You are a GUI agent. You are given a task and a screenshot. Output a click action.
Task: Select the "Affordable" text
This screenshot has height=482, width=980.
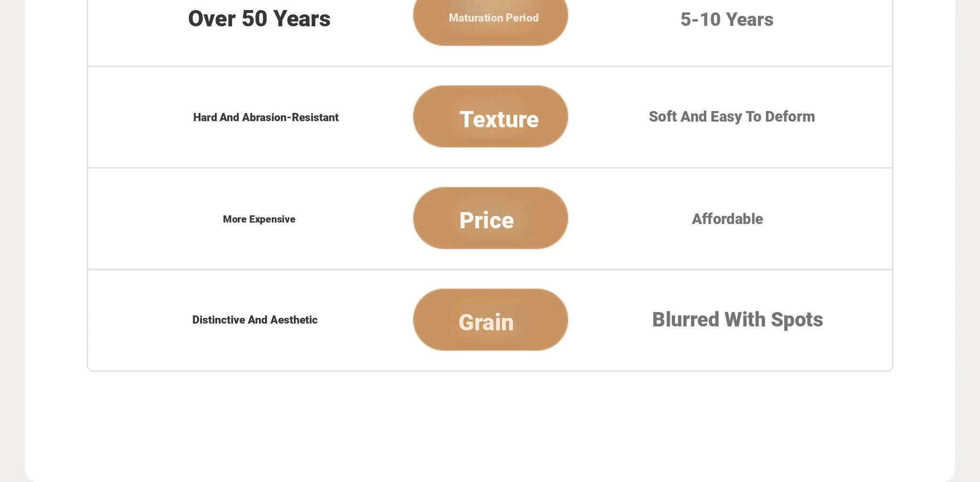coord(727,219)
